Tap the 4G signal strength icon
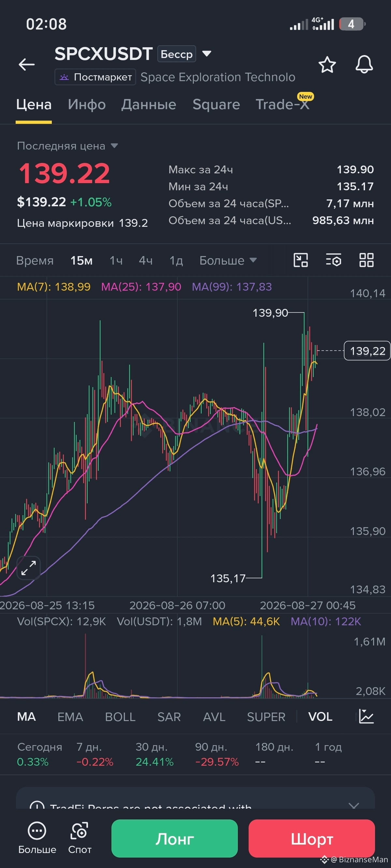This screenshot has height=868, width=391. [x=323, y=24]
